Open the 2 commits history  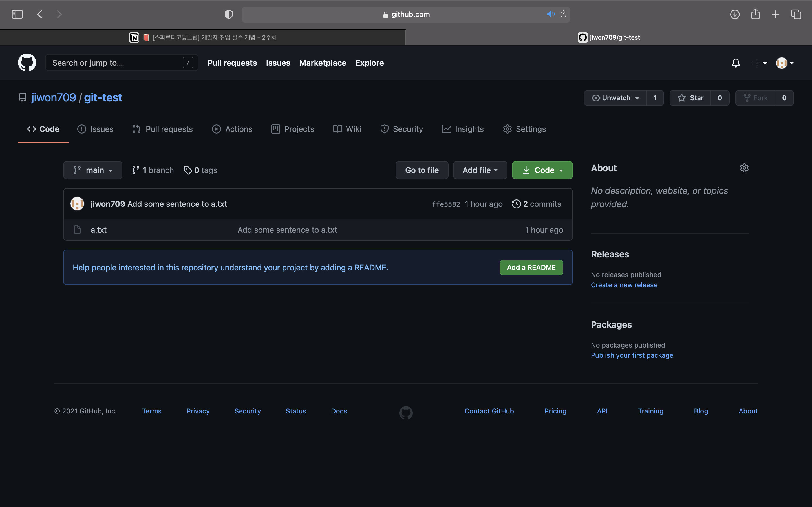coord(536,204)
